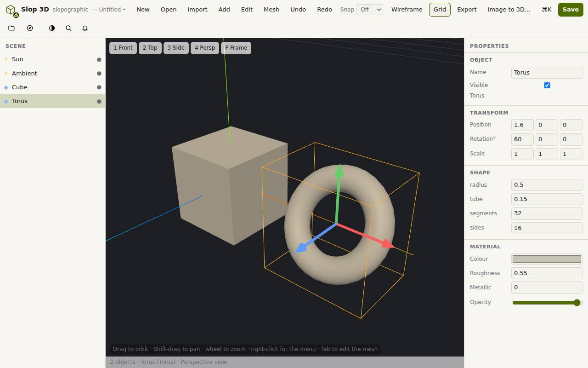Click the Sun light star icon
The width and height of the screenshot is (588, 368).
click(x=6, y=59)
